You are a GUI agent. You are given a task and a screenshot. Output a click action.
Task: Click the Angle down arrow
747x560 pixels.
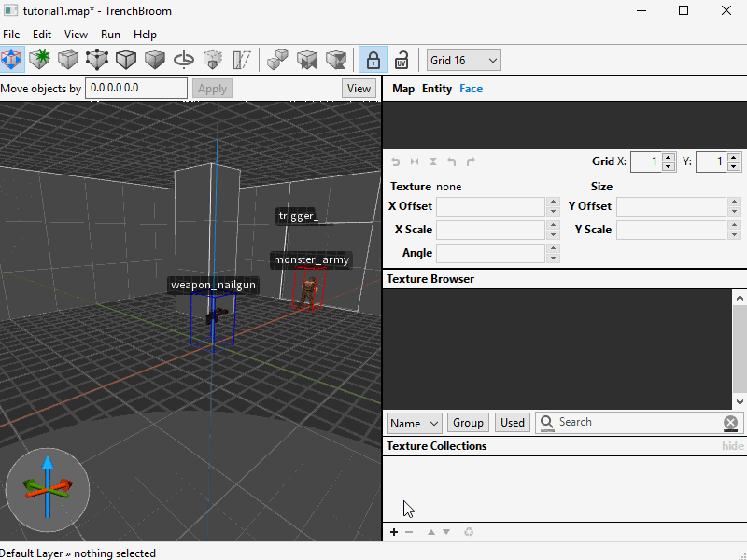(553, 258)
